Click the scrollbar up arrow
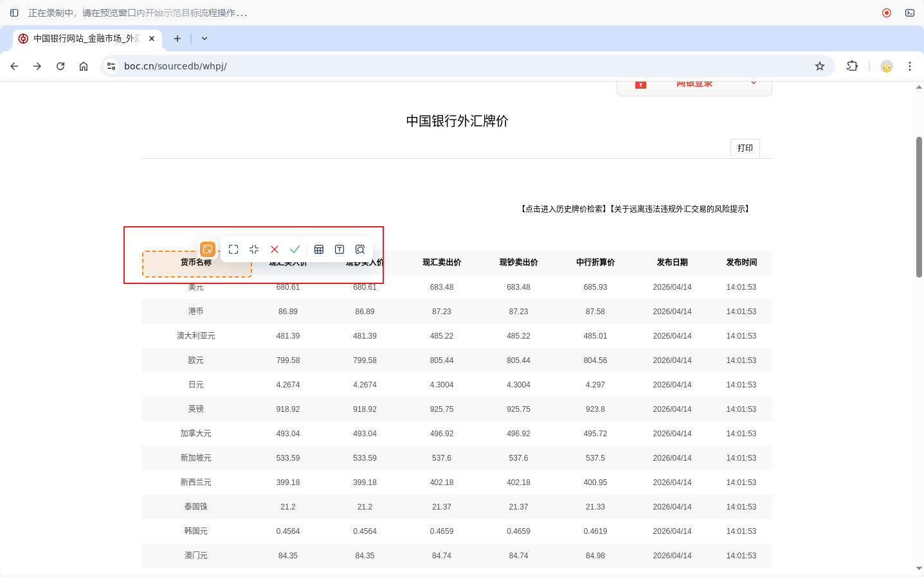 tap(919, 87)
